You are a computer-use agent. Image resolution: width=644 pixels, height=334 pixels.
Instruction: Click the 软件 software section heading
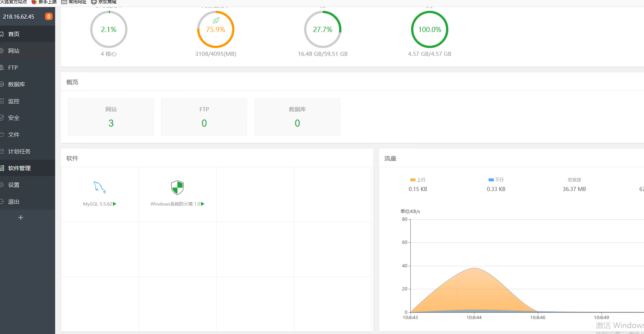coord(72,159)
